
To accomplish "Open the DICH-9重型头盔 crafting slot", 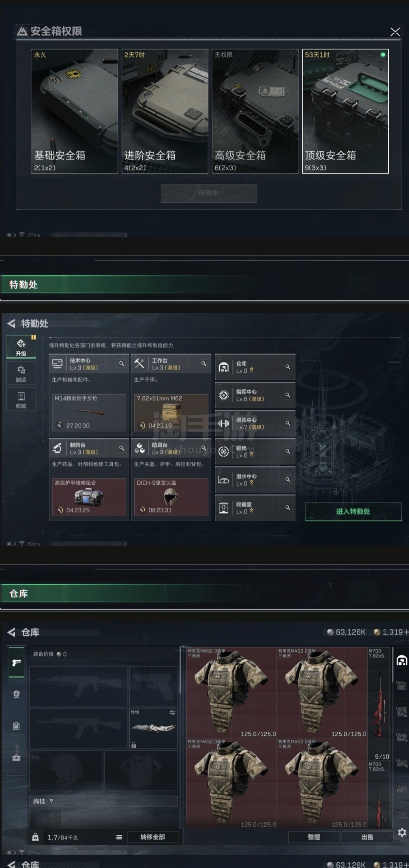I will (171, 497).
